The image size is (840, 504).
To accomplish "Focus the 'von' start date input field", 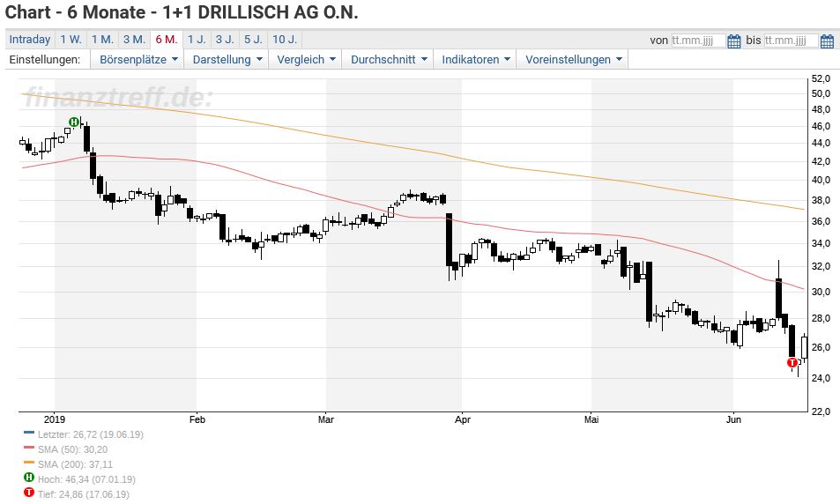I will pyautogui.click(x=699, y=41).
